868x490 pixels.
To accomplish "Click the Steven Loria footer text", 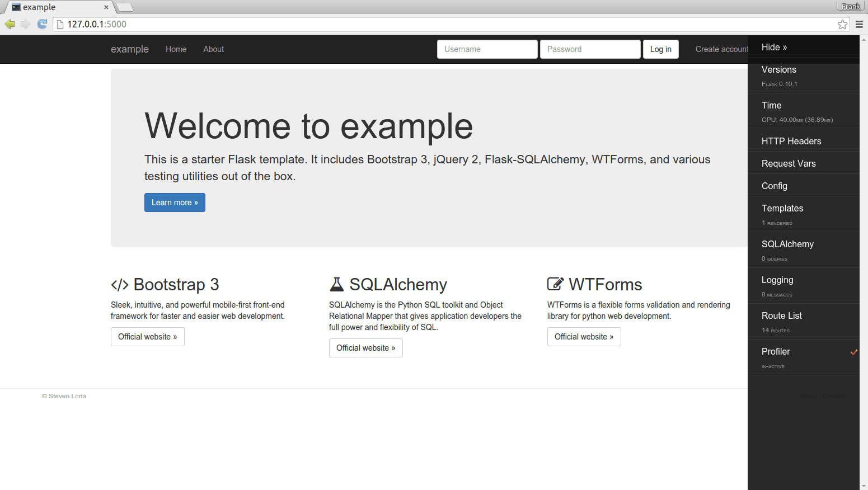I will click(64, 396).
